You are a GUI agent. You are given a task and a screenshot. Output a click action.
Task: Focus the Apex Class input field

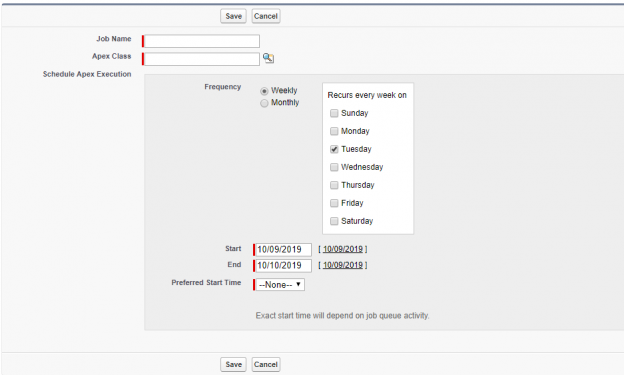coord(202,59)
